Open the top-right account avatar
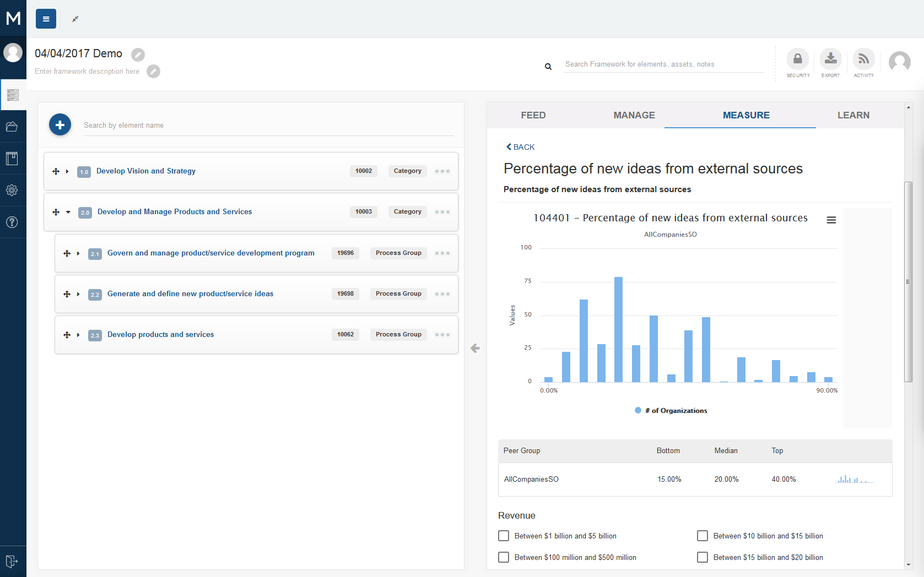Image resolution: width=924 pixels, height=577 pixels. point(900,62)
